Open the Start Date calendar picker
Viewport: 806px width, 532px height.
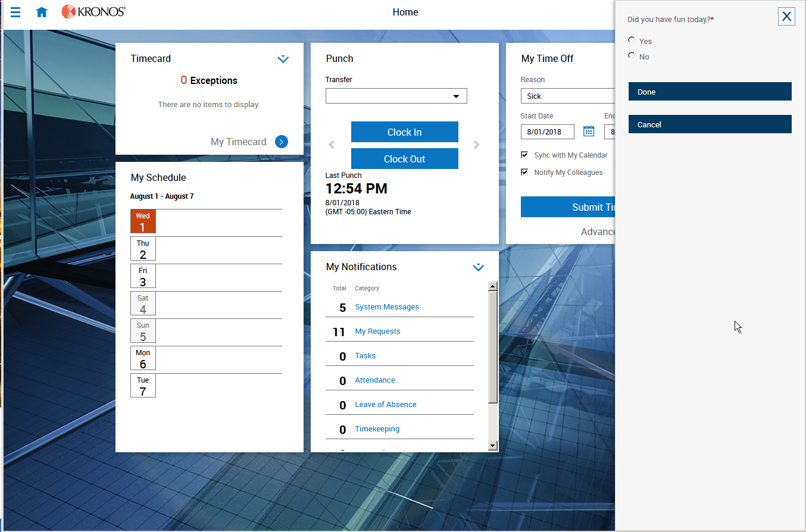(589, 131)
